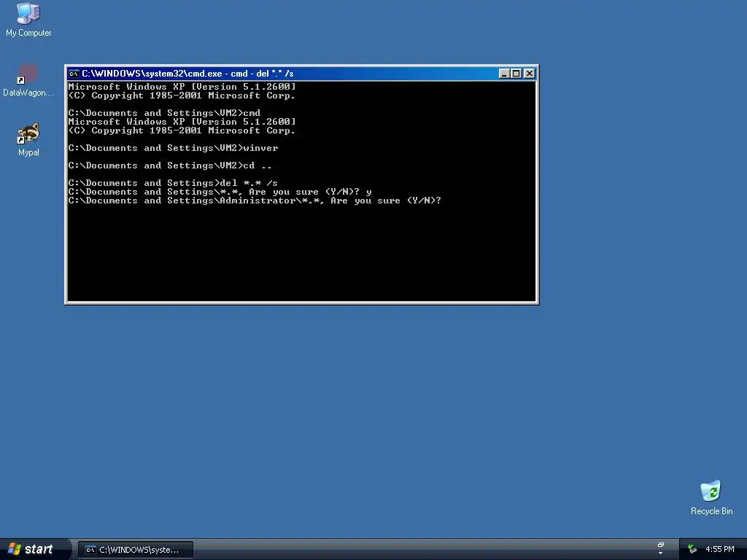Click the Start button
Image resolution: width=747 pixels, height=560 pixels.
coord(31,549)
